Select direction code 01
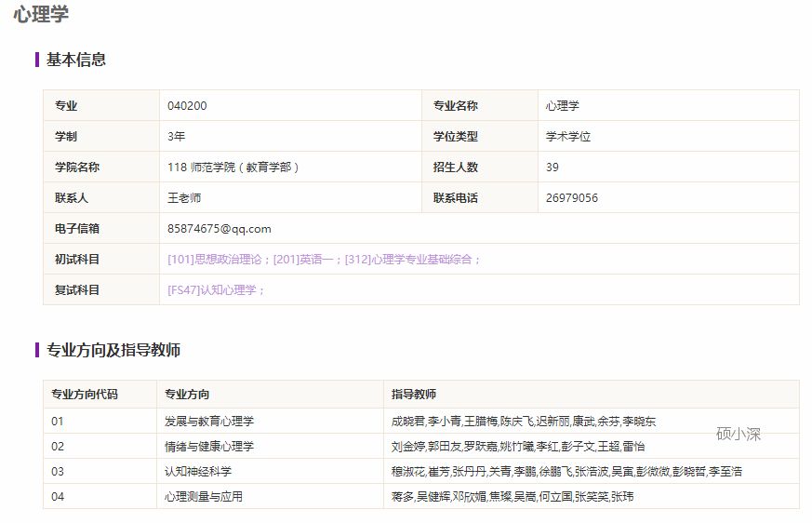812x523 pixels. [57, 422]
